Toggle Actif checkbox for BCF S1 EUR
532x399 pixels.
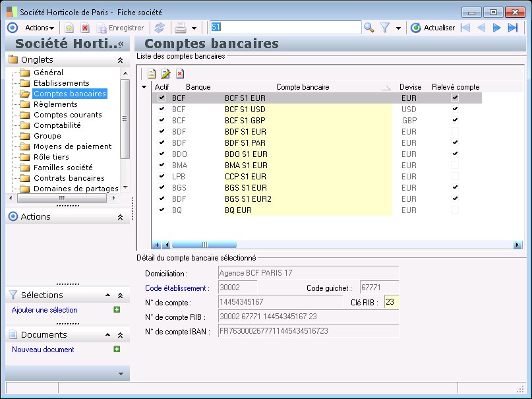click(x=162, y=98)
